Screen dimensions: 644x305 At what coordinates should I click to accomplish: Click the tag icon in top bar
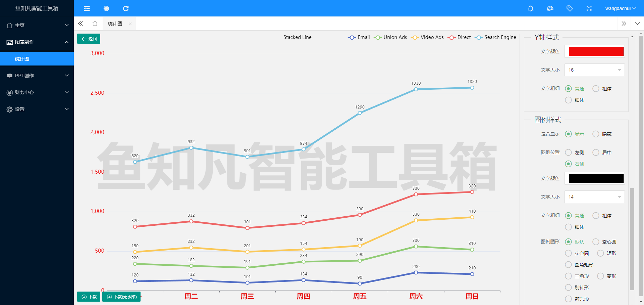pyautogui.click(x=570, y=8)
